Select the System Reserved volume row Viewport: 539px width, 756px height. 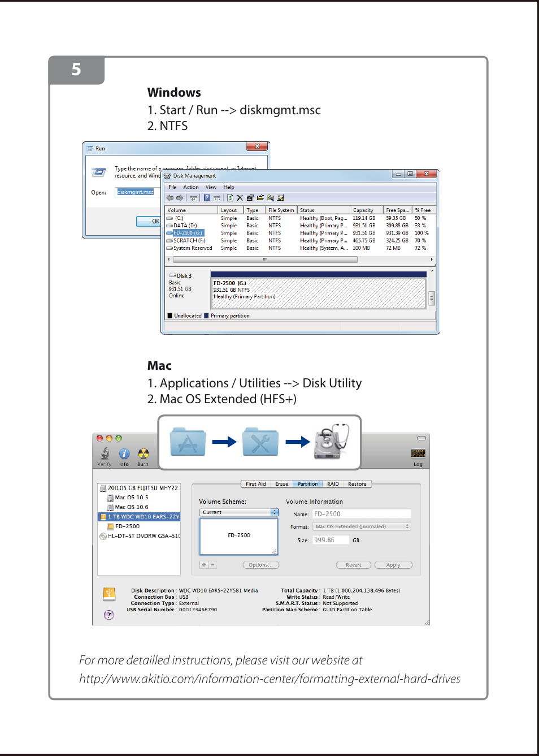(x=300, y=248)
